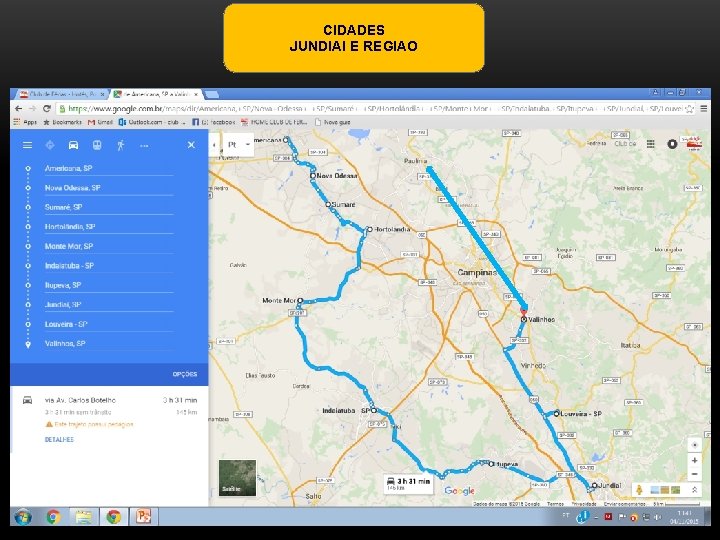Open route DETALHES link
This screenshot has width=720, height=540.
[59, 439]
